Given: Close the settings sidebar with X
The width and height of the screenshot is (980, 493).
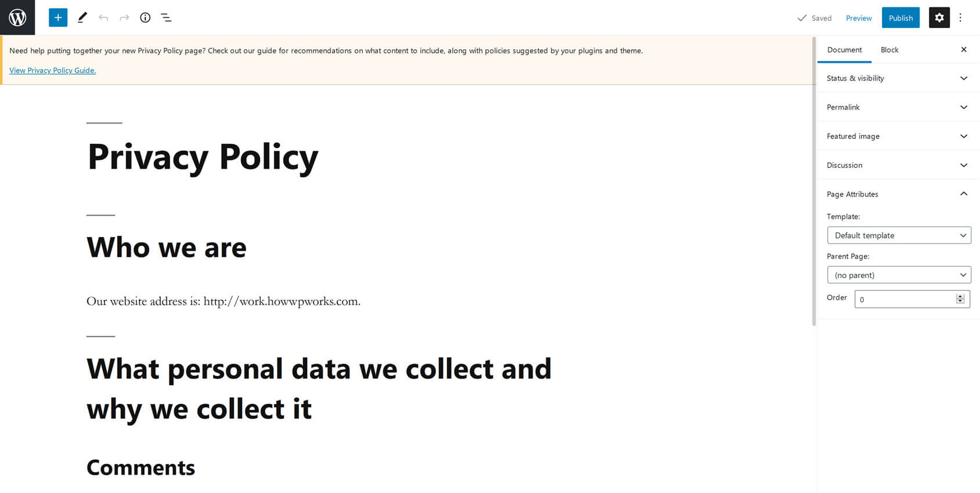Looking at the screenshot, I should click(x=964, y=49).
